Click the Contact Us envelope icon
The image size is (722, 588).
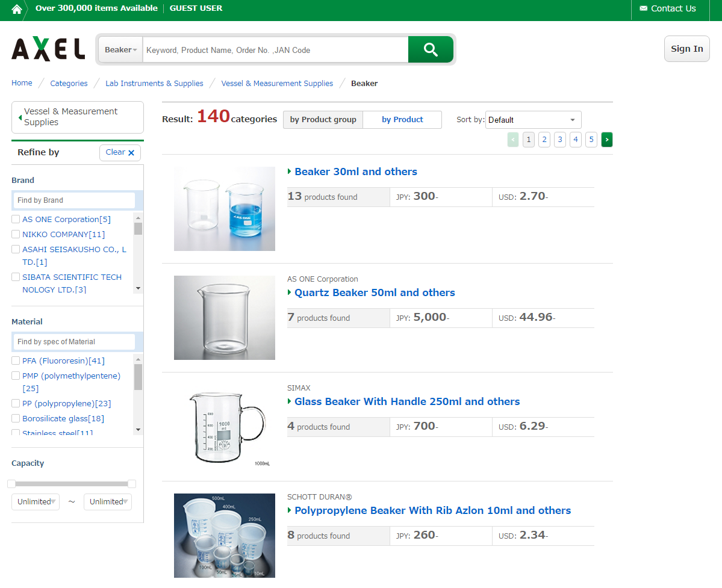643,8
